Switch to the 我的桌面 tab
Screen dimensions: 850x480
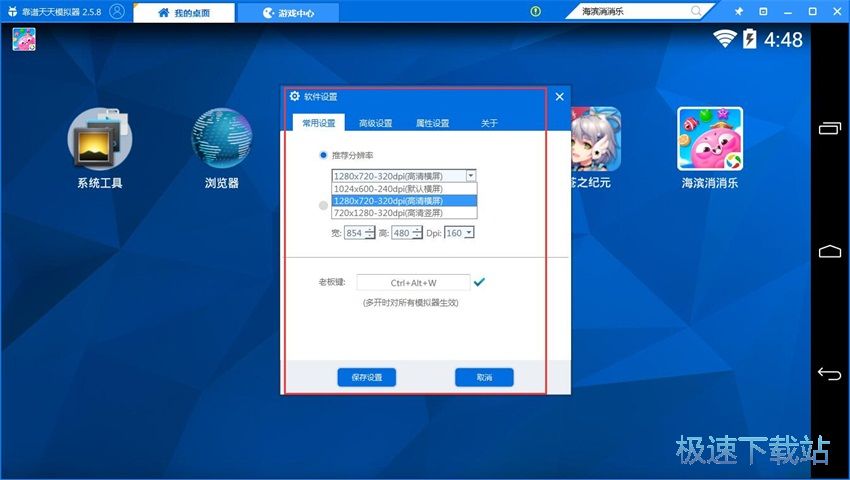[184, 12]
